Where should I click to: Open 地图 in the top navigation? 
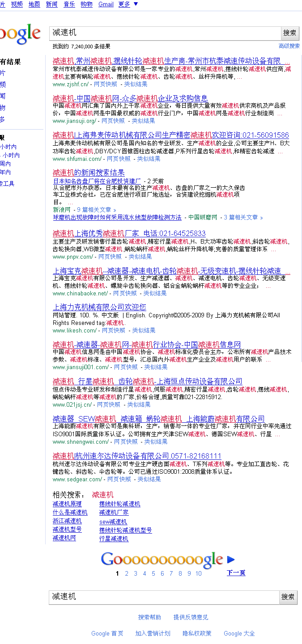coord(34,4)
